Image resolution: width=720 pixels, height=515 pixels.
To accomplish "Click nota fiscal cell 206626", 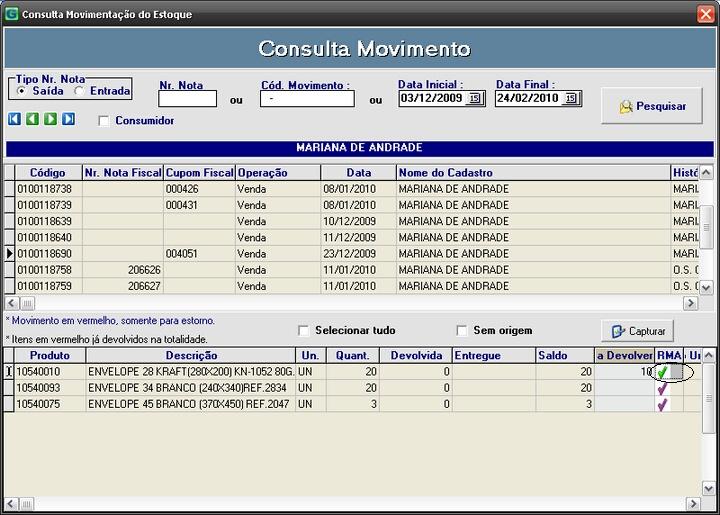I will click(123, 270).
